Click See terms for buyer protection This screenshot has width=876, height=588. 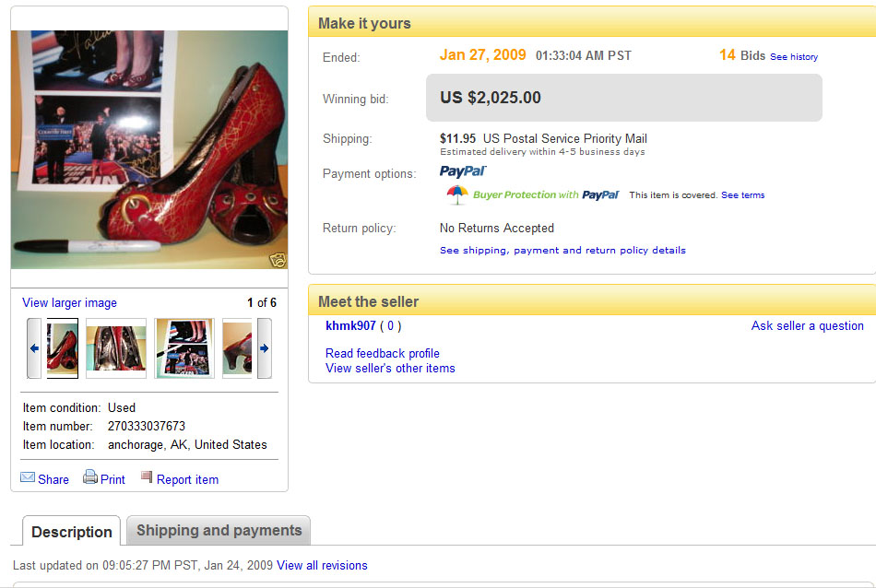[x=742, y=194]
